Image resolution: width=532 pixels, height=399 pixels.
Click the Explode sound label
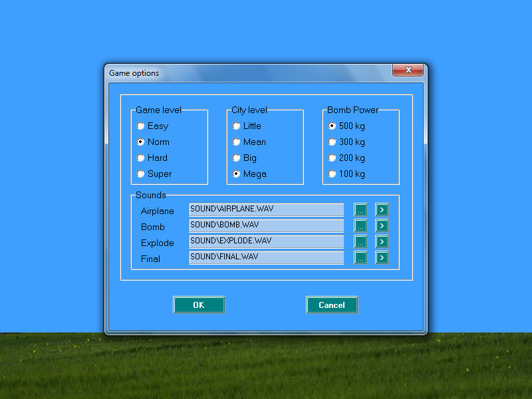click(x=158, y=243)
